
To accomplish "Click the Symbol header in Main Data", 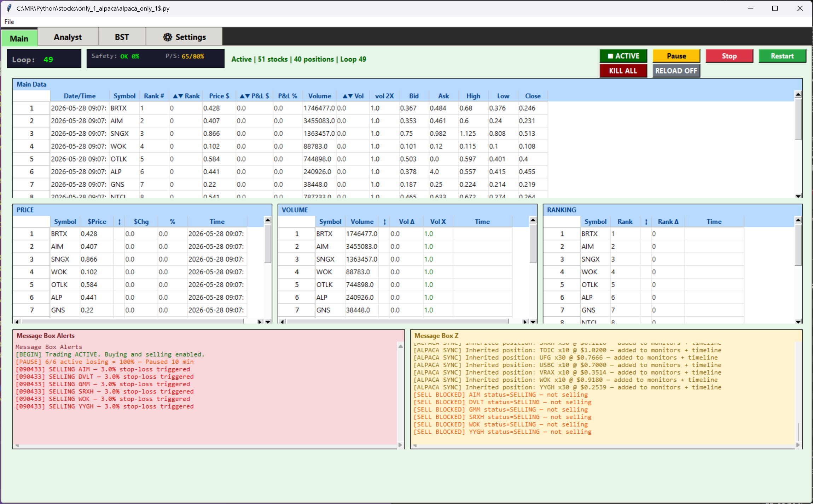I will (x=124, y=96).
